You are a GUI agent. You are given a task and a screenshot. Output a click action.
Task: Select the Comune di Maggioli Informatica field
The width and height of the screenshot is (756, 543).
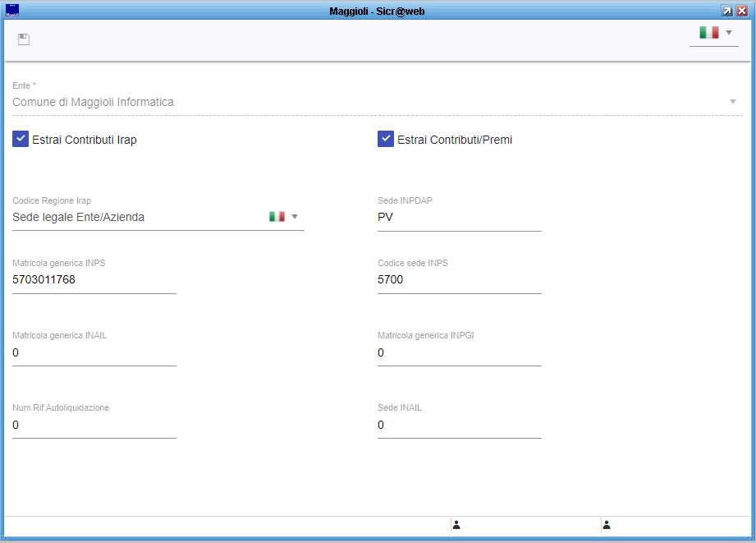[377, 102]
